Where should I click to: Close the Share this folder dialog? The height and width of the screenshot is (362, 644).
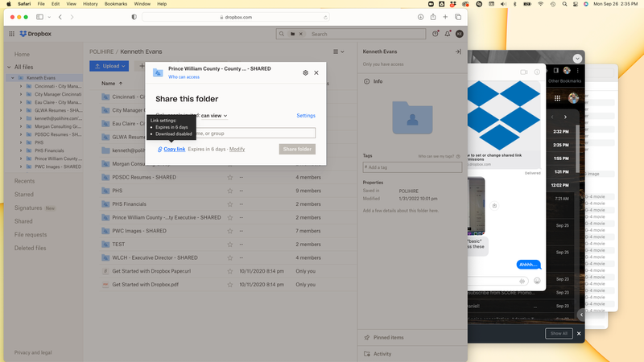coord(316,72)
